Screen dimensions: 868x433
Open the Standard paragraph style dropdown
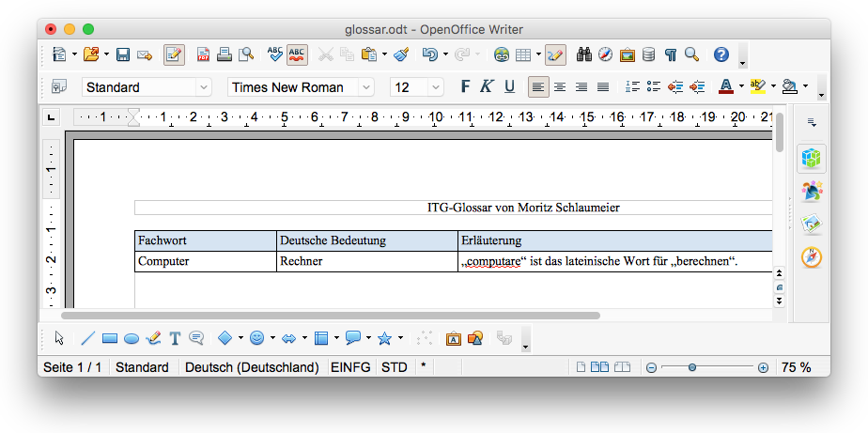tap(203, 87)
